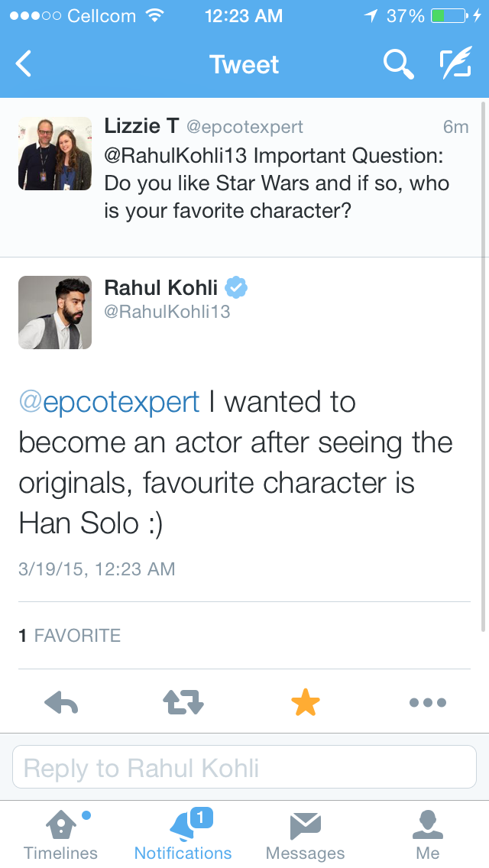Image resolution: width=489 pixels, height=868 pixels.
Task: Toggle the favorite star on tweet
Action: point(305,703)
